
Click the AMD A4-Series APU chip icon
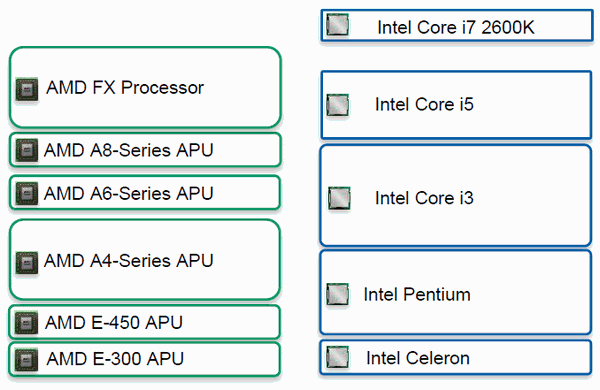27,263
